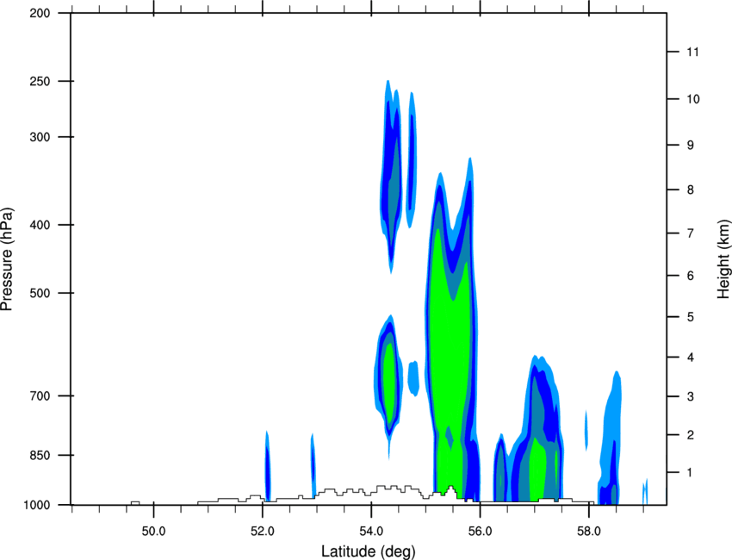This screenshot has height=560, width=732.
Task: Select the 500 pressure tick label
Action: coord(40,293)
